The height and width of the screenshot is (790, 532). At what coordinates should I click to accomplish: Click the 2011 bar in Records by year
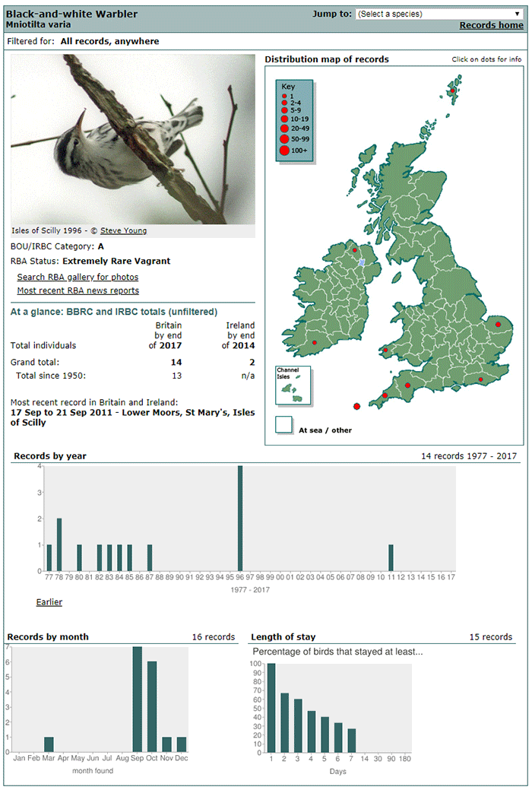coord(391,558)
